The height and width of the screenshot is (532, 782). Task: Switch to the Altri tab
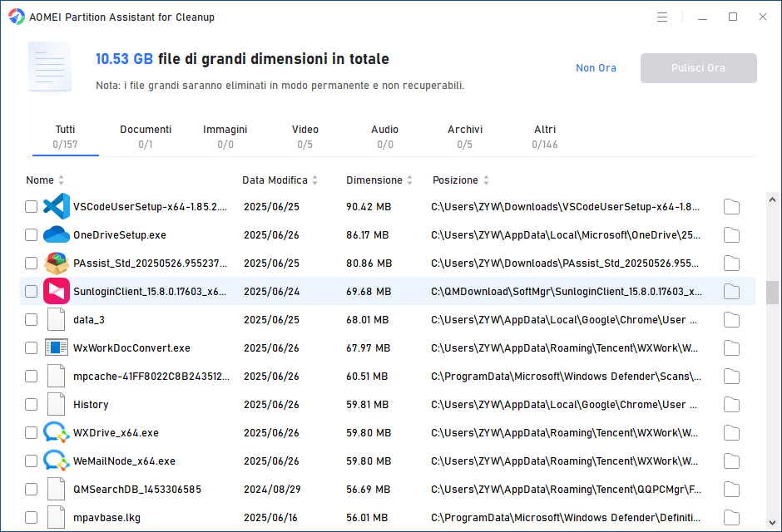pyautogui.click(x=545, y=137)
